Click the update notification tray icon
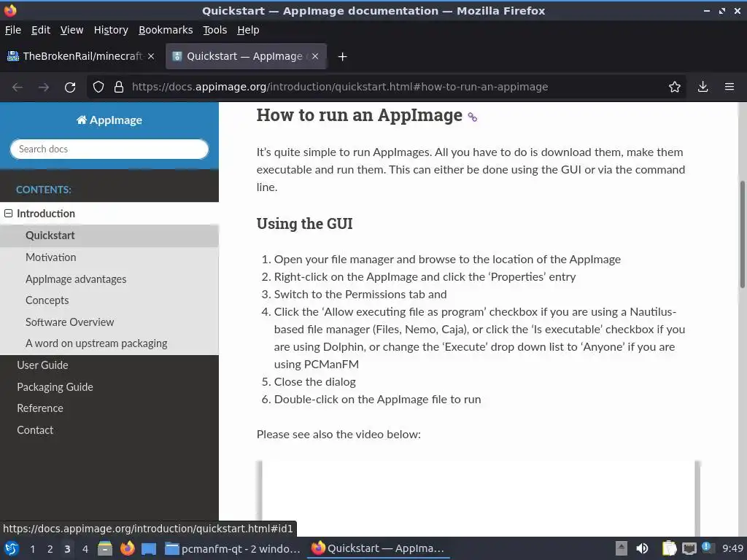The height and width of the screenshot is (560, 747). 708,548
